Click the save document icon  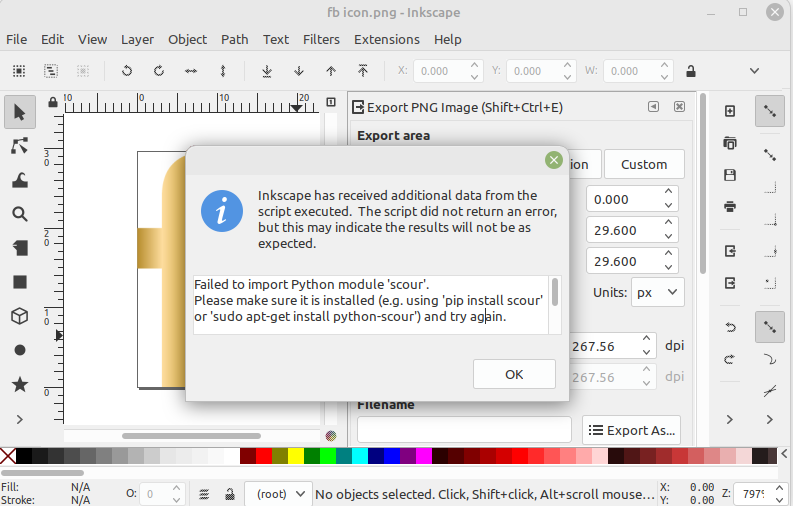pyautogui.click(x=730, y=175)
